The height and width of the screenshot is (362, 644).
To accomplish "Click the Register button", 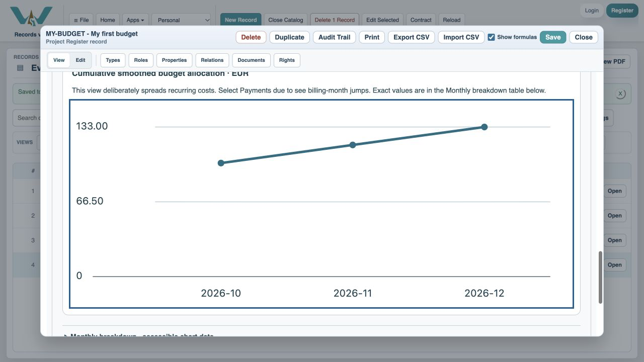I will (x=622, y=11).
